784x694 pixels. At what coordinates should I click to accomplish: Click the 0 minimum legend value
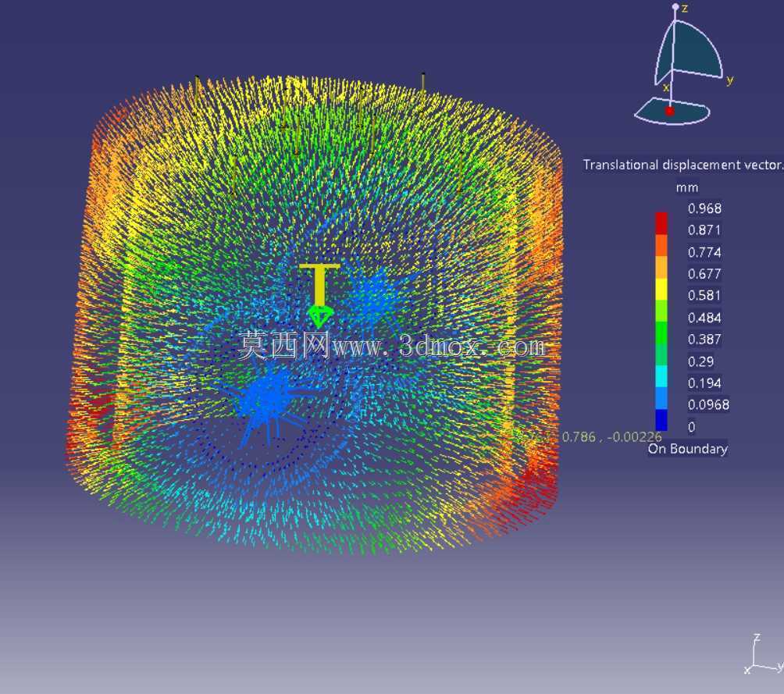pos(692,427)
